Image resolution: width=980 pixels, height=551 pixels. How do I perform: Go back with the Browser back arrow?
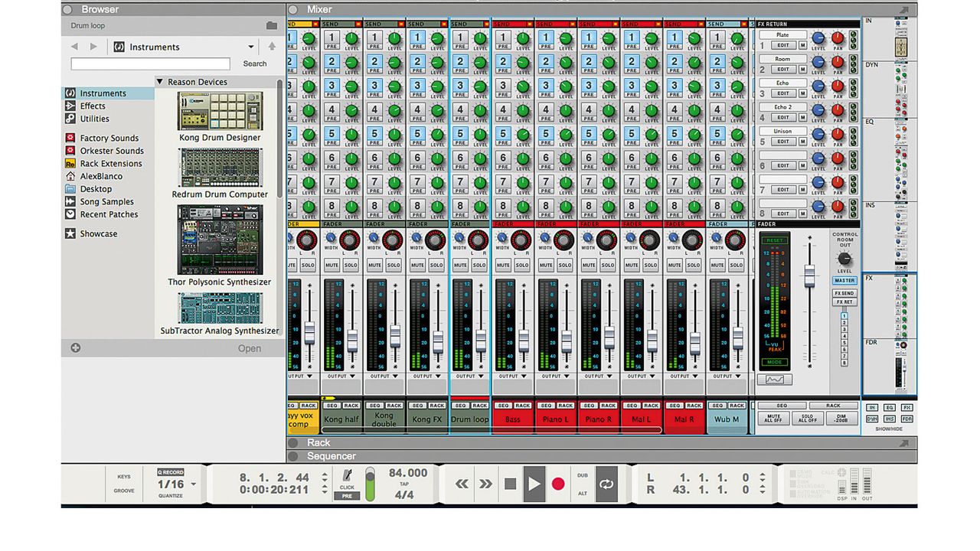coord(74,47)
